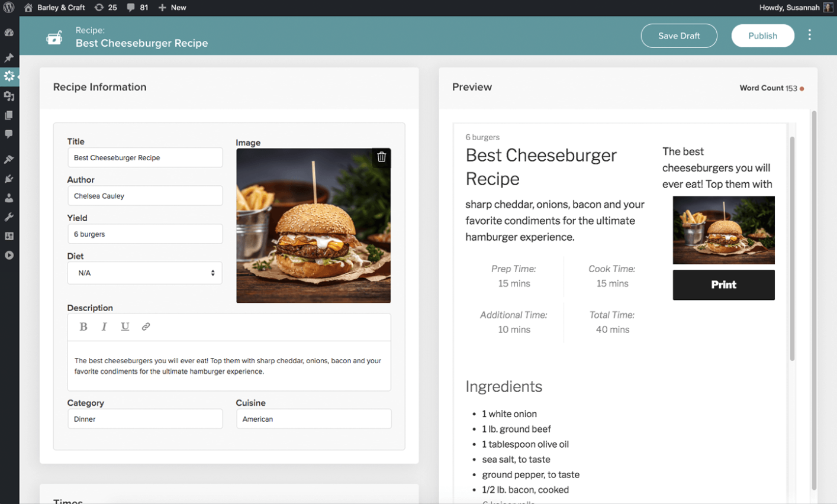Focus the Title input field
837x504 pixels.
[x=145, y=157]
